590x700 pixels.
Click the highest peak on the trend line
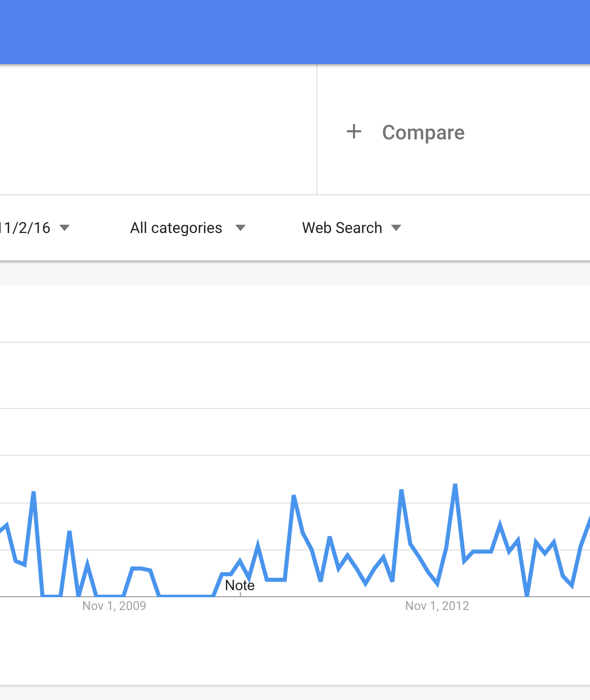[x=455, y=485]
